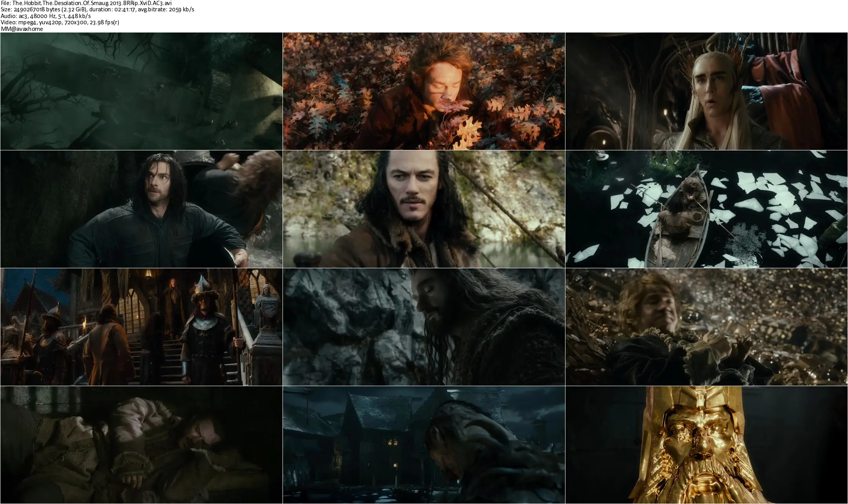
Task: Select the hobbit among autumn leaves thumbnail
Action: pyautogui.click(x=424, y=91)
